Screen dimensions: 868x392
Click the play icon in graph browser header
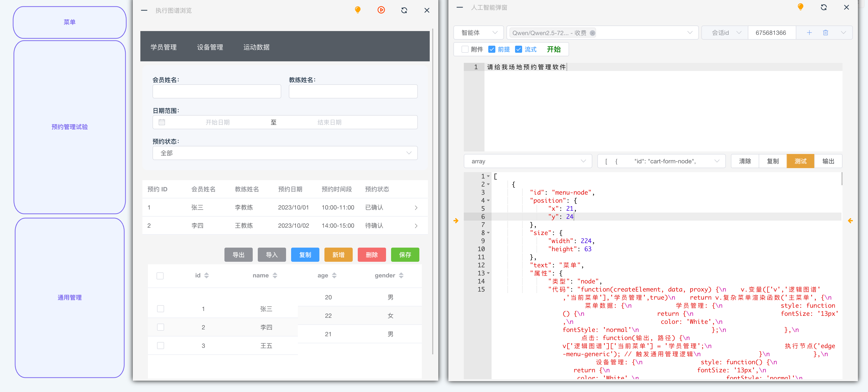tap(381, 10)
